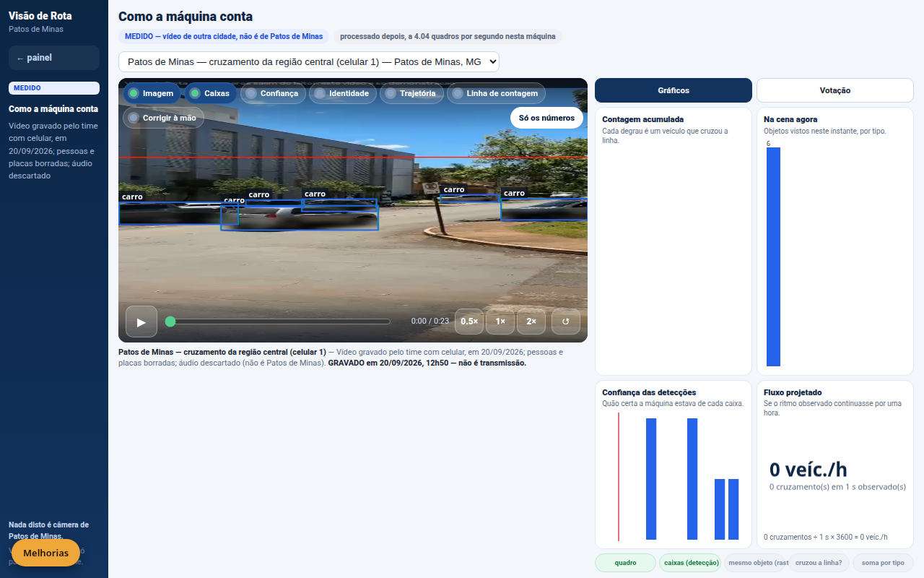The image size is (924, 578).
Task: Enable the Identidade overlay
Action: 342,93
